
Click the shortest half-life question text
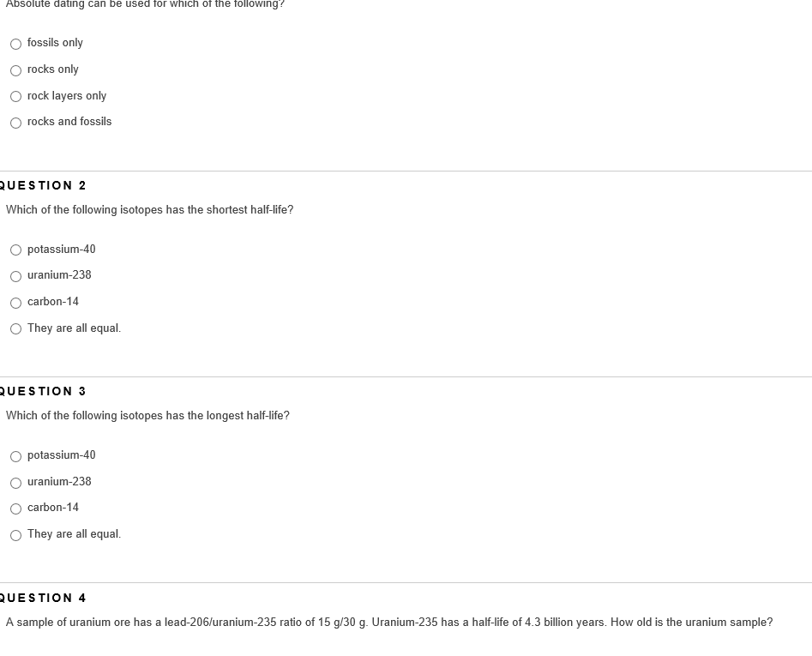(x=150, y=210)
